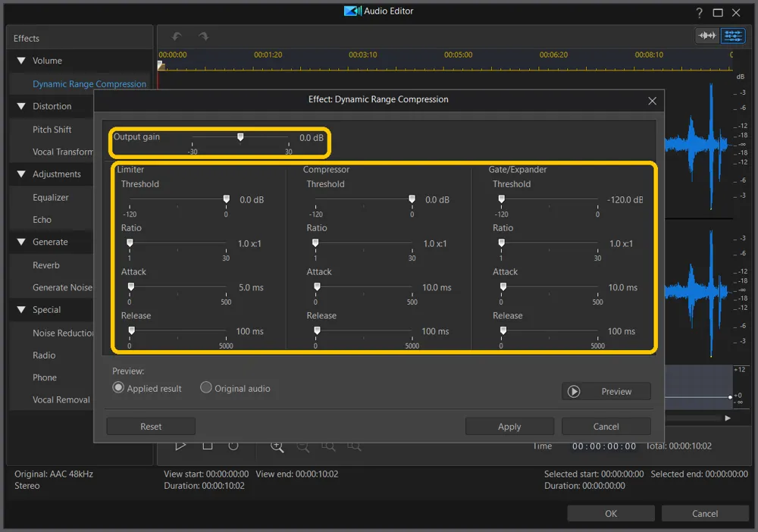This screenshot has height=532, width=758.
Task: Click Gate/Expander Ratio slider handle
Action: coord(501,243)
